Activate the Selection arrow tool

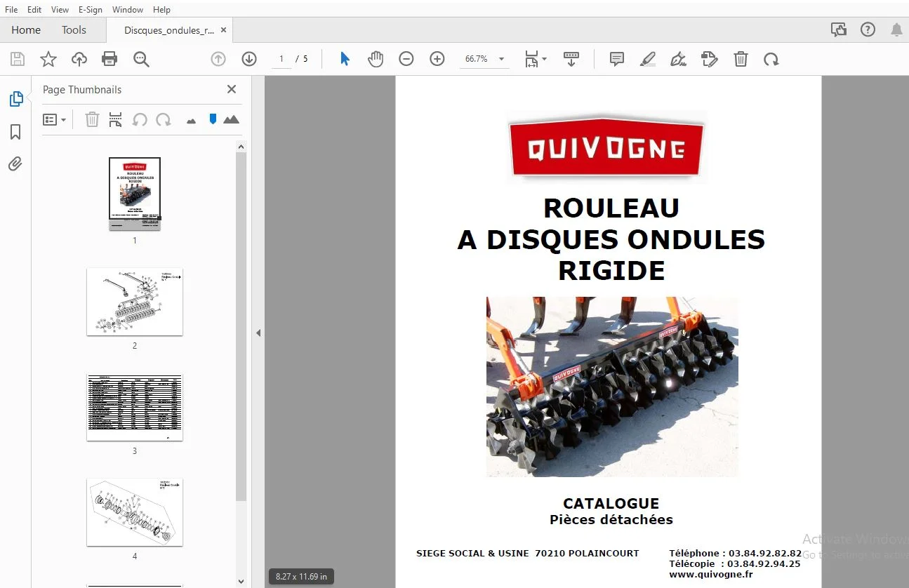pyautogui.click(x=345, y=59)
